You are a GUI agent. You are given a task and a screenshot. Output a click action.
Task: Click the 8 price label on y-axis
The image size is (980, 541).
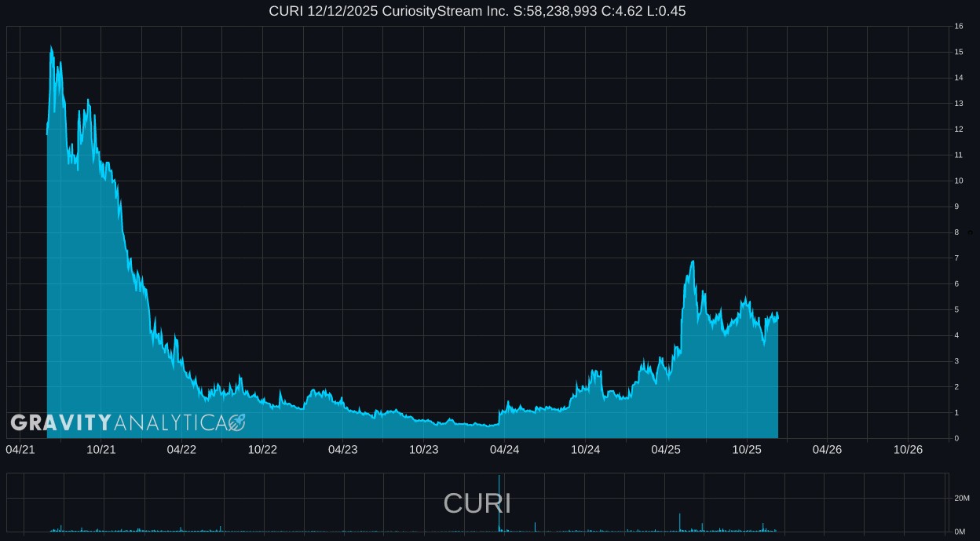956,232
